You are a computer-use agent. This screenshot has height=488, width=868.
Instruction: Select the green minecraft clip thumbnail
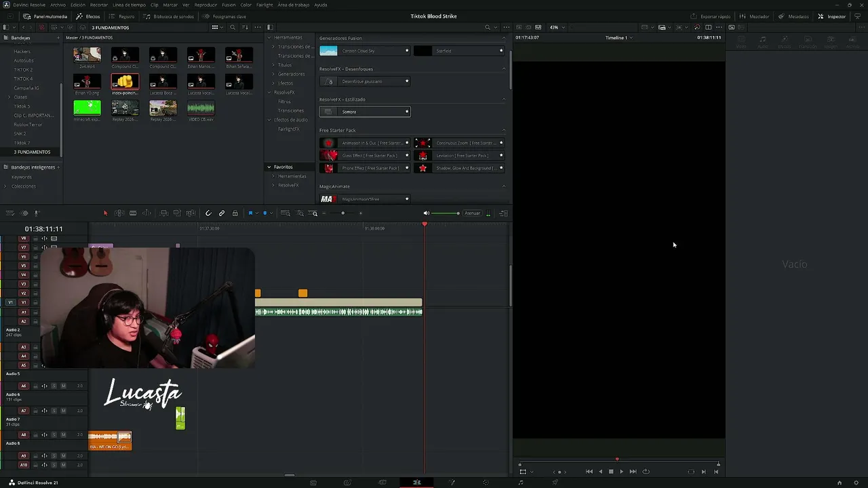click(87, 107)
